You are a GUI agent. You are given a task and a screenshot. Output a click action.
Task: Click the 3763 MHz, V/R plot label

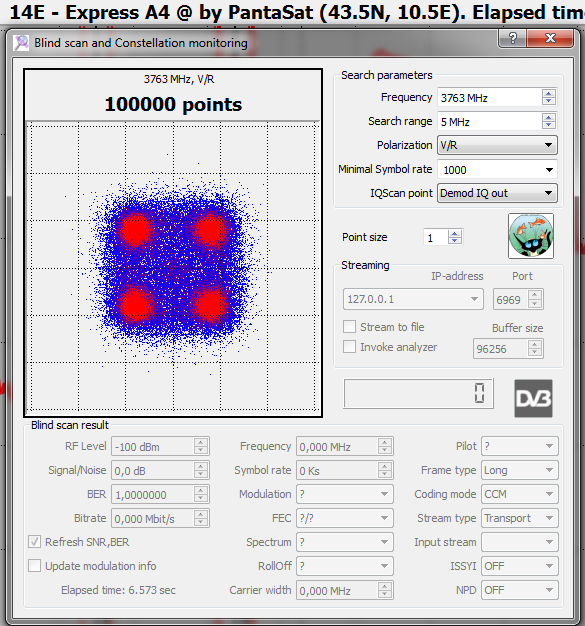point(179,79)
